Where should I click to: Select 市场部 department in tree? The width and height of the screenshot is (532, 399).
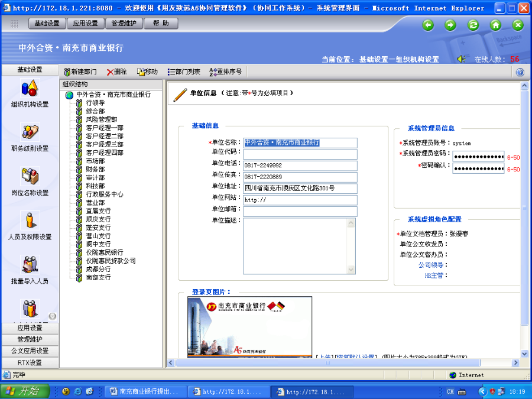pyautogui.click(x=95, y=161)
